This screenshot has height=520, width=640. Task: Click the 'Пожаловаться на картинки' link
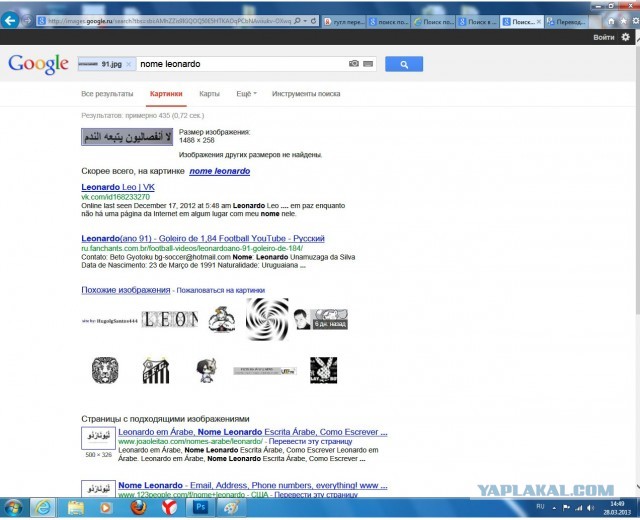(x=220, y=291)
